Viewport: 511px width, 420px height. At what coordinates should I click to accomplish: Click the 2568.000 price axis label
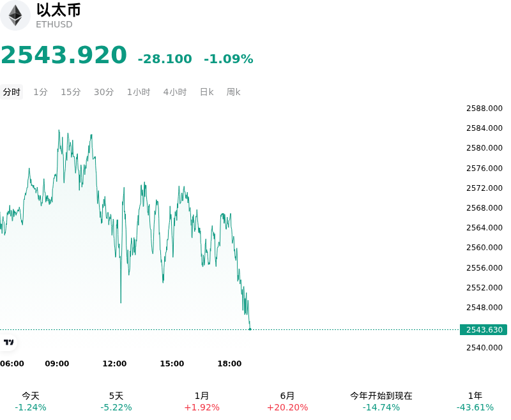pyautogui.click(x=484, y=207)
